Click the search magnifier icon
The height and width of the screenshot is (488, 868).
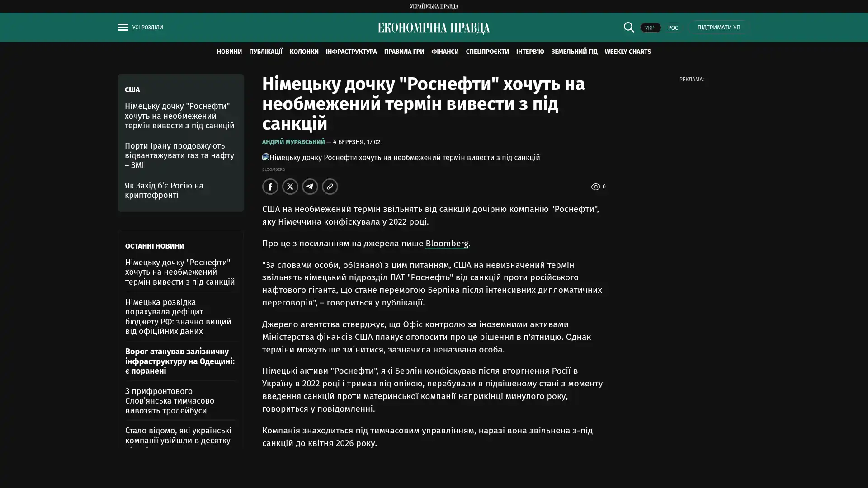(x=628, y=27)
